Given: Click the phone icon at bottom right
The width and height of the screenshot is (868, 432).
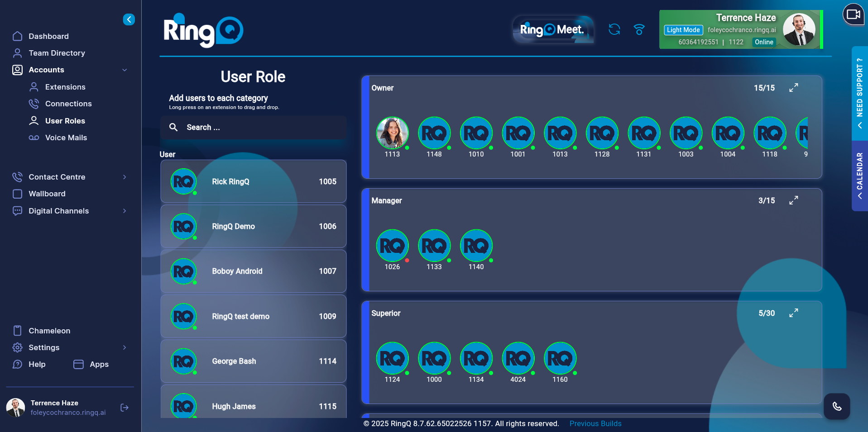Looking at the screenshot, I should [x=837, y=407].
